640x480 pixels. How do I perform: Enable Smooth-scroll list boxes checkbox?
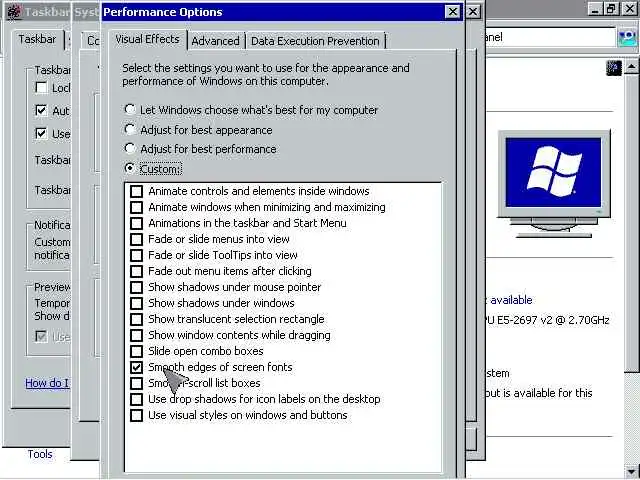pyautogui.click(x=136, y=383)
